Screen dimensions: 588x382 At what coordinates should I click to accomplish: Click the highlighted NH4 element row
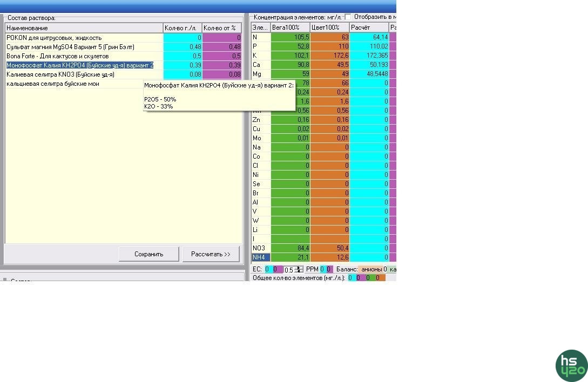261,257
